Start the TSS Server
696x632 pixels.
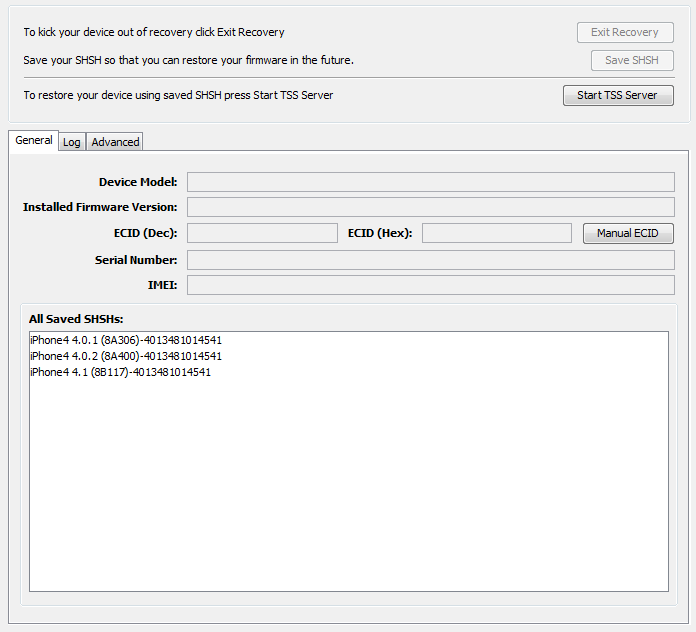coord(618,95)
